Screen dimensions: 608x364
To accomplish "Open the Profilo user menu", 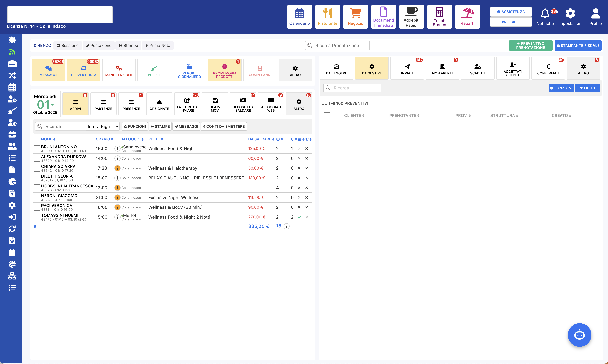I will click(595, 17).
